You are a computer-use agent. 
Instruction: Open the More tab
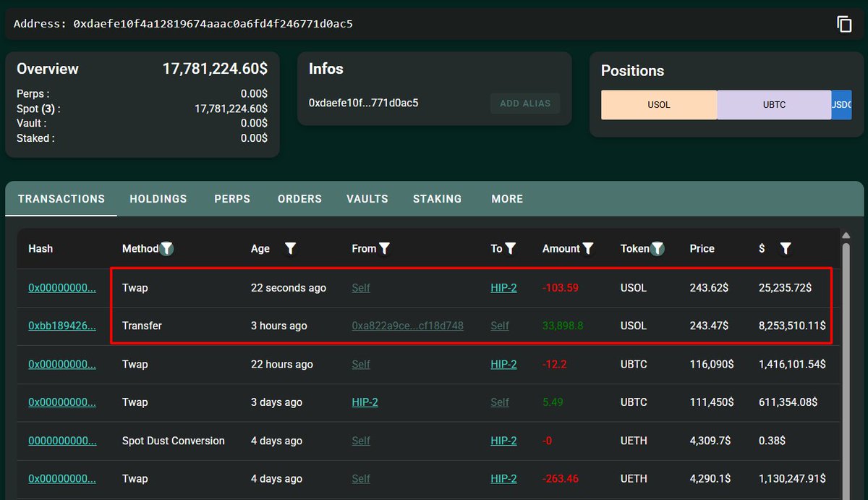click(x=507, y=198)
